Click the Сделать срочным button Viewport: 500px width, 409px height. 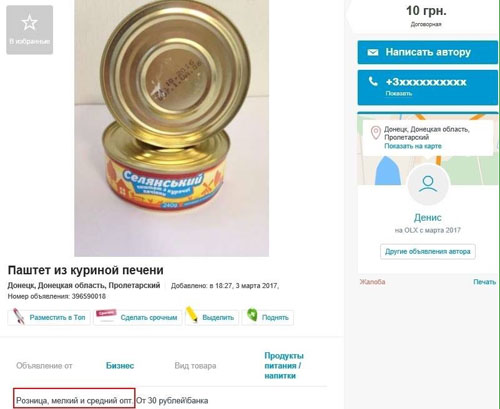coord(138,317)
